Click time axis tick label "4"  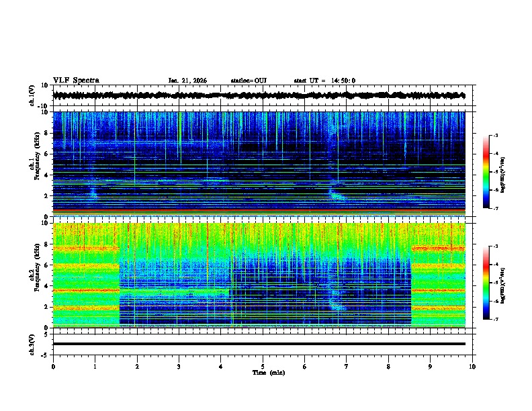click(x=221, y=367)
